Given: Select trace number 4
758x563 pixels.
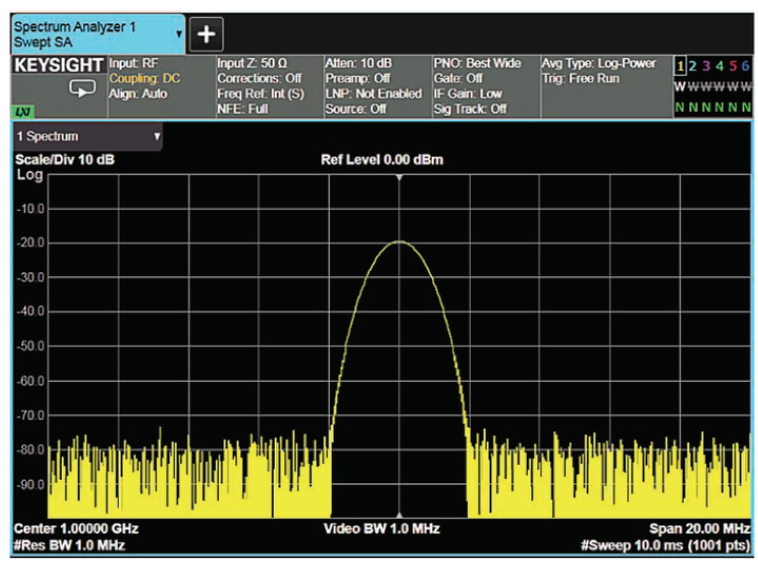Looking at the screenshot, I should 720,65.
